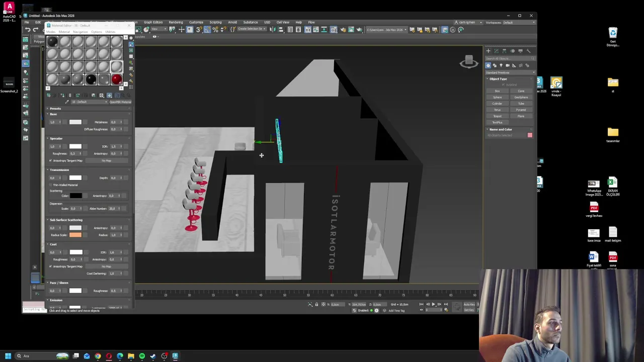Toggle the Auto Key button
Viewport: 644px width, 362px height.
(469, 305)
